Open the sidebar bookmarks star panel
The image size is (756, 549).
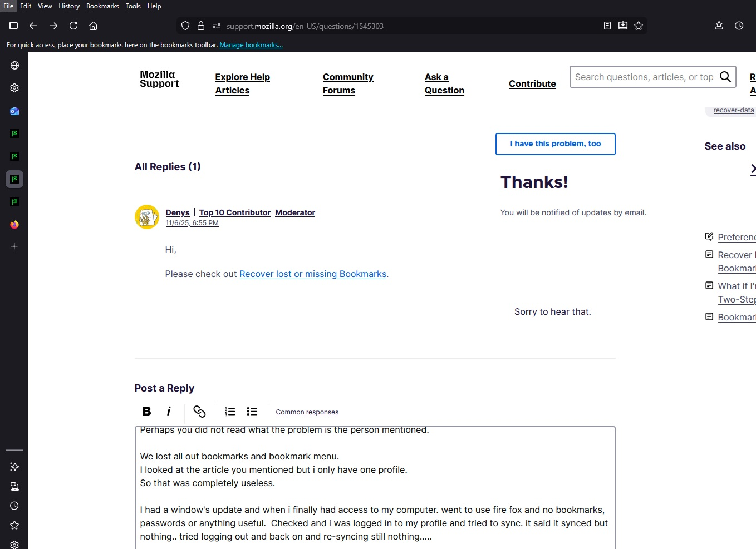(14, 525)
